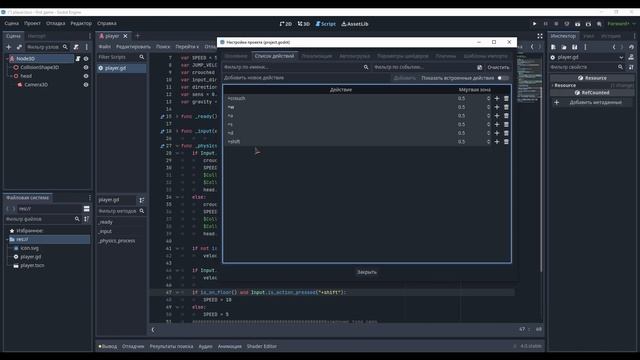640x360 pixels.
Task: Open the event listening icon beside Очистить
Action: tap(480, 67)
